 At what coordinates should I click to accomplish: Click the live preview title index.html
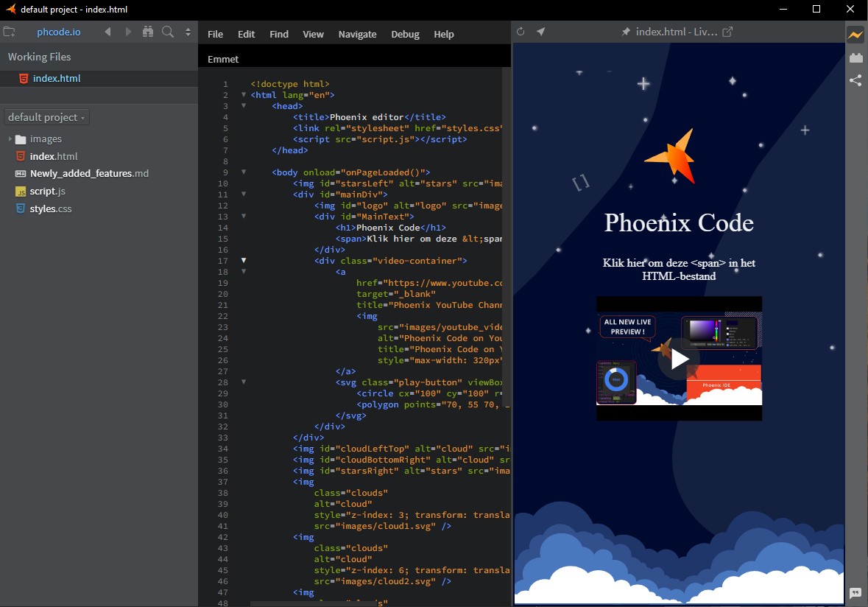pyautogui.click(x=677, y=32)
